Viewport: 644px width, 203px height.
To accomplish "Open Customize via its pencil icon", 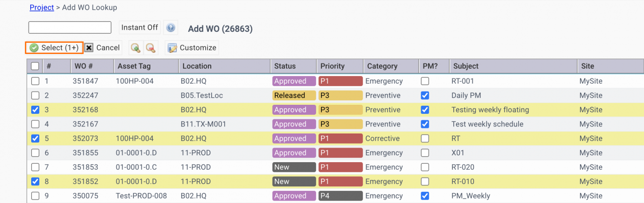I will point(172,48).
